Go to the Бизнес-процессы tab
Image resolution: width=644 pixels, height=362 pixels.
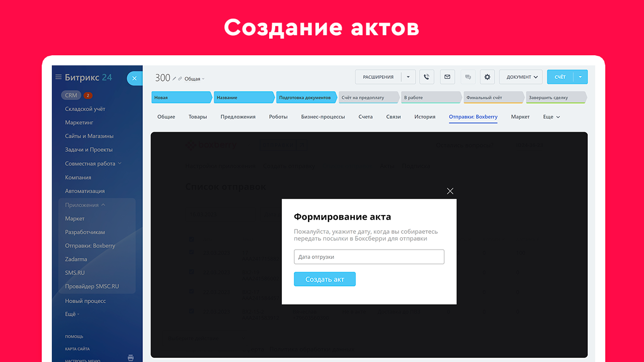pyautogui.click(x=323, y=117)
